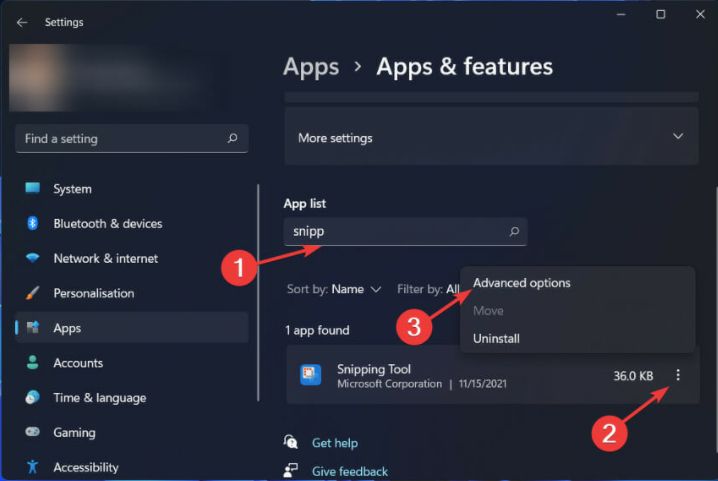Click the Time & language globe icon
Image resolution: width=718 pixels, height=481 pixels.
tap(33, 397)
